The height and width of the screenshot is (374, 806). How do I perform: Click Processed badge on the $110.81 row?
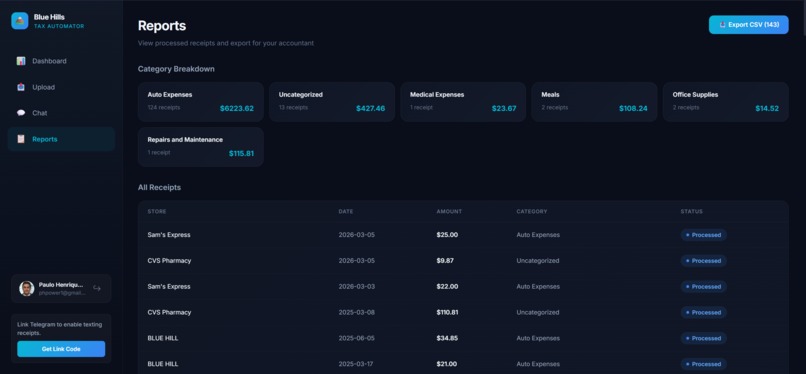704,312
